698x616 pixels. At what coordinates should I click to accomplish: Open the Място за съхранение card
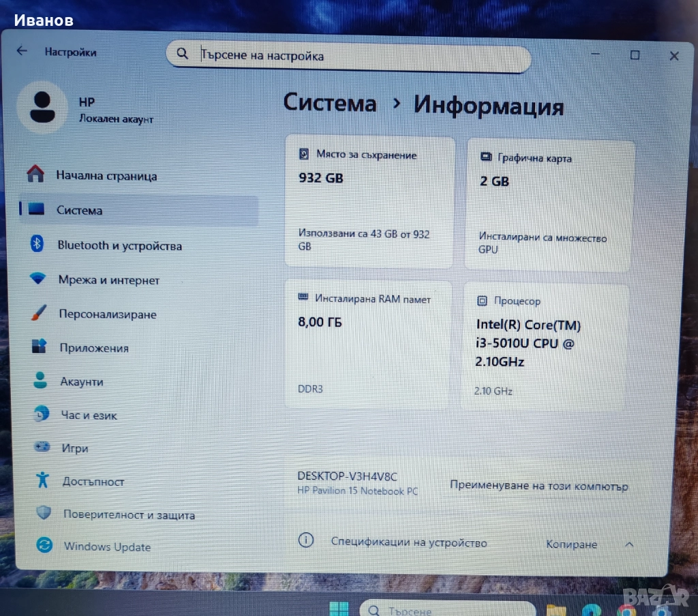[369, 201]
